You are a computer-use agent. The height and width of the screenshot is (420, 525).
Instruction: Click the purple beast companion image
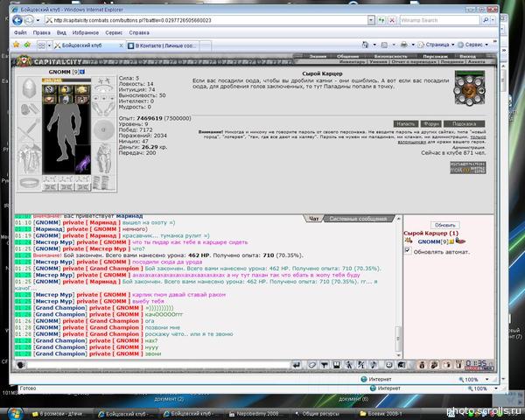83,160
